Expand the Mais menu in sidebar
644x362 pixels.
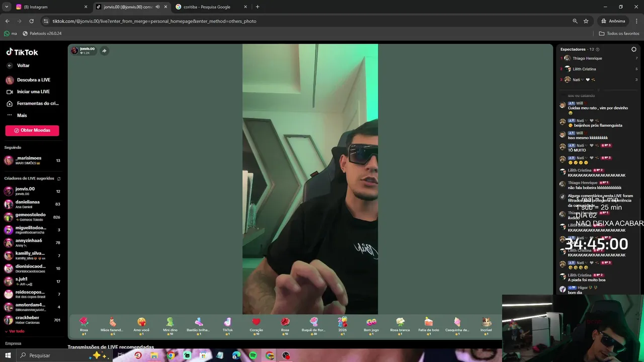coord(17,115)
